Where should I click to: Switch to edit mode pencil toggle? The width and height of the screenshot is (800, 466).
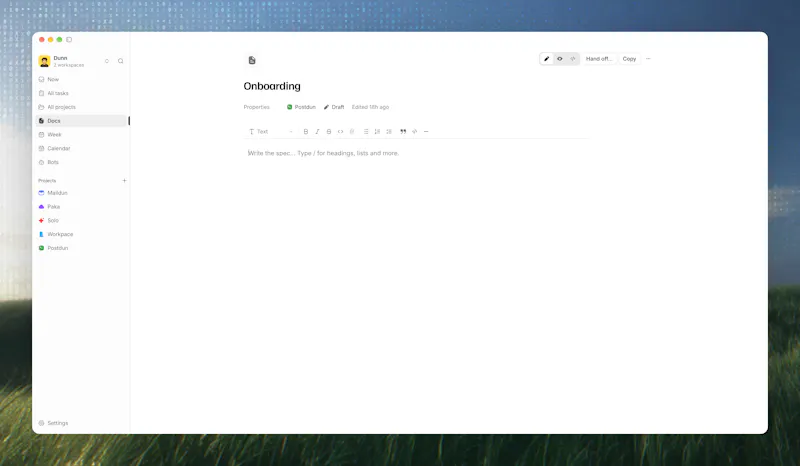click(546, 59)
